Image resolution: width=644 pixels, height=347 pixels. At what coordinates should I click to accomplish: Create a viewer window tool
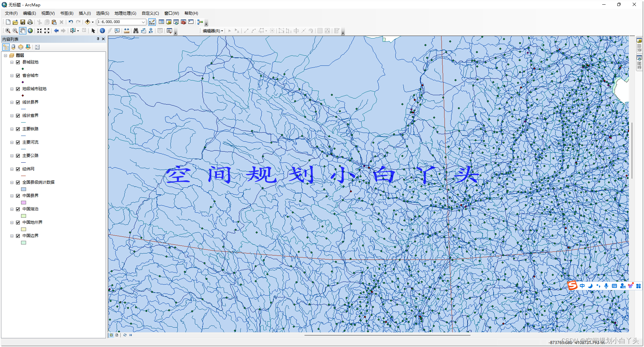169,31
